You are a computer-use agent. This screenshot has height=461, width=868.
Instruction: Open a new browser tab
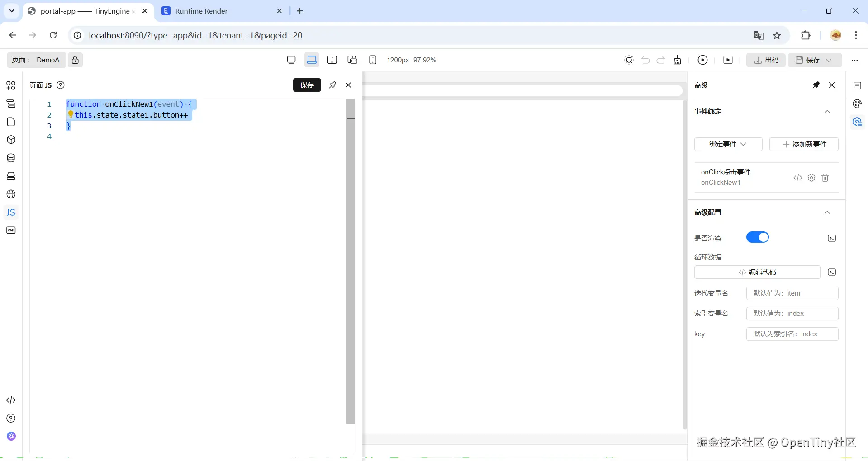point(300,11)
